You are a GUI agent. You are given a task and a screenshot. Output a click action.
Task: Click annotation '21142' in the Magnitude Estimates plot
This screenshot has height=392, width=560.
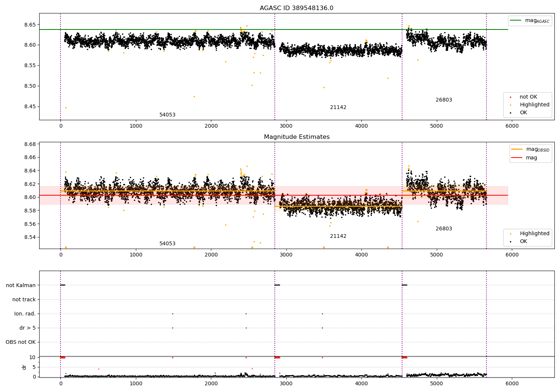338,236
